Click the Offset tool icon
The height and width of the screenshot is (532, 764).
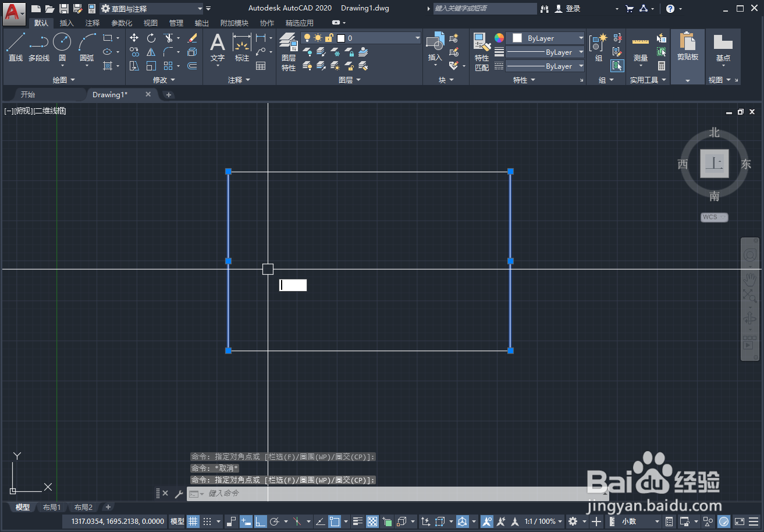click(x=193, y=66)
